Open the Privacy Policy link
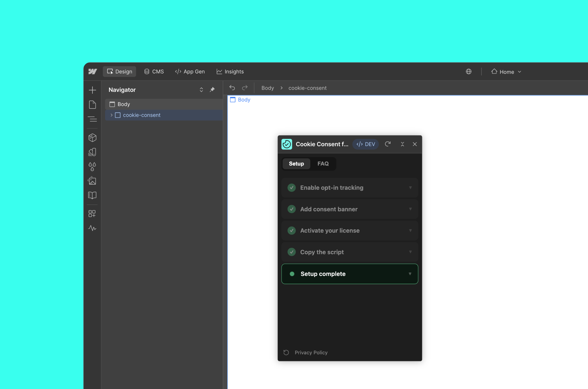The image size is (588, 389). (x=311, y=352)
